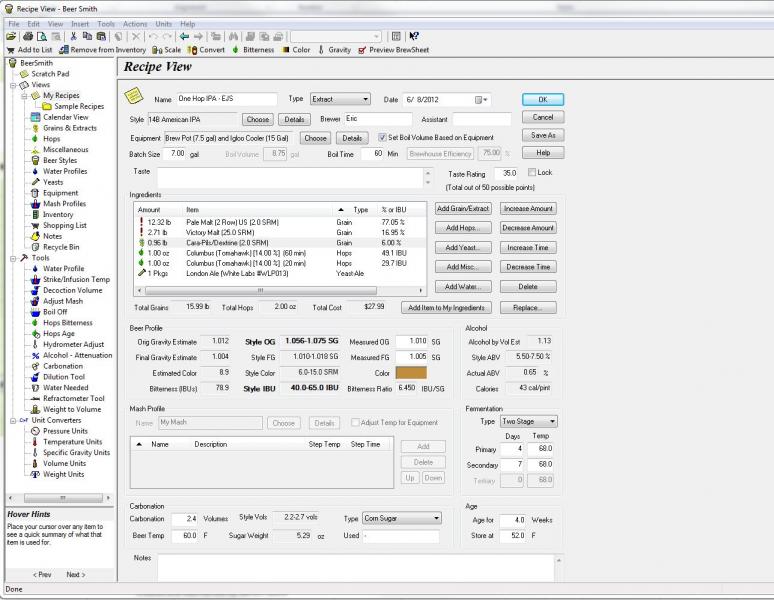Image resolution: width=774 pixels, height=600 pixels.
Task: Open Recycle Bin in sidebar
Action: pyautogui.click(x=61, y=247)
